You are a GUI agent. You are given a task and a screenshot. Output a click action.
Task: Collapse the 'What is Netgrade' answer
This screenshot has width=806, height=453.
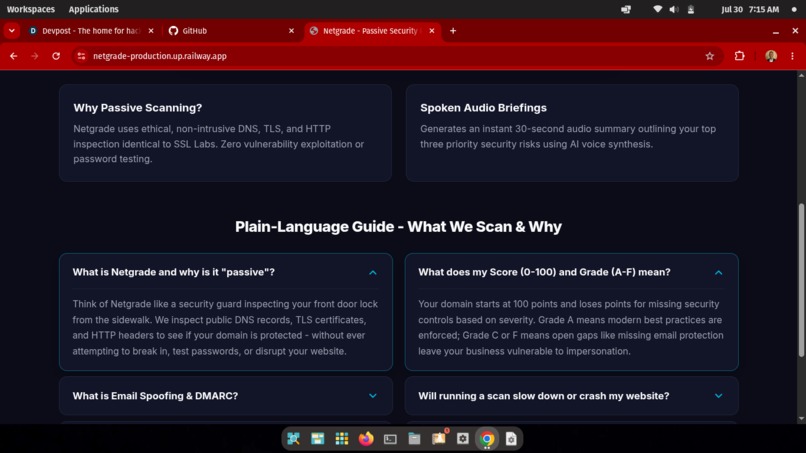[x=373, y=272]
